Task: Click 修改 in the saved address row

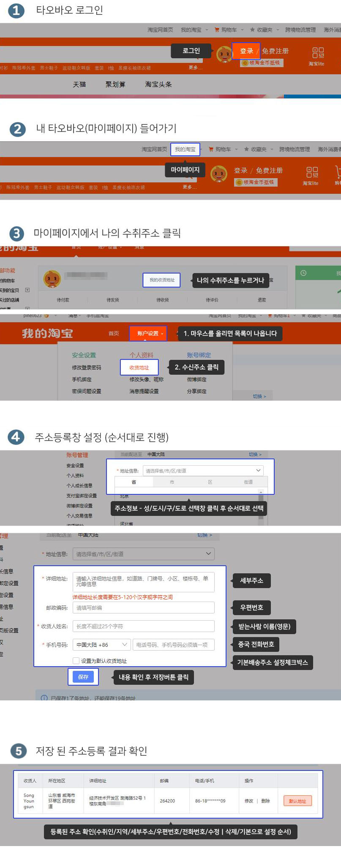Action: pyautogui.click(x=249, y=801)
